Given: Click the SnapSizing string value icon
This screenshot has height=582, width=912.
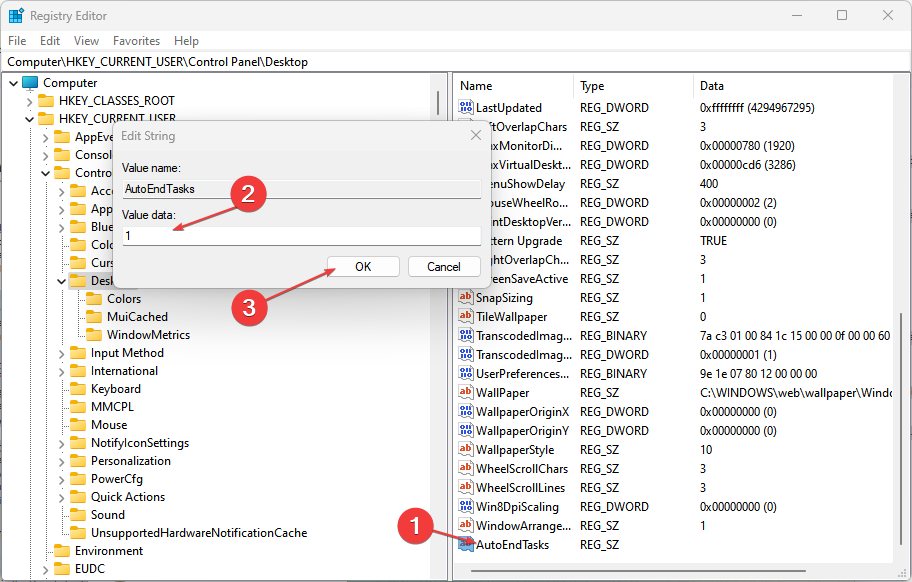Looking at the screenshot, I should click(466, 297).
